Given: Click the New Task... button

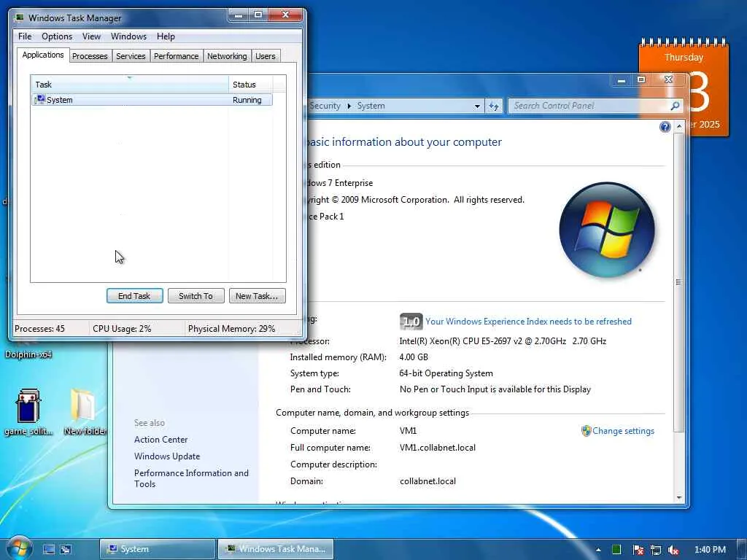Looking at the screenshot, I should pos(257,296).
